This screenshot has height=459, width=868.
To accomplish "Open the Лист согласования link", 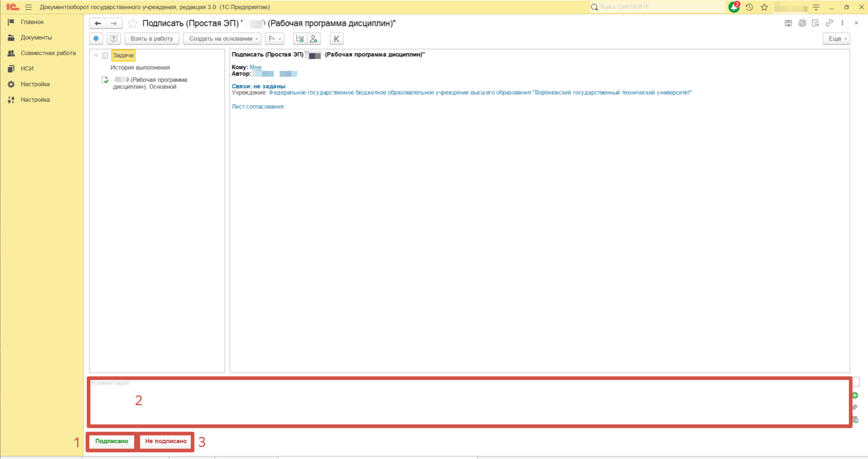I will coord(257,107).
